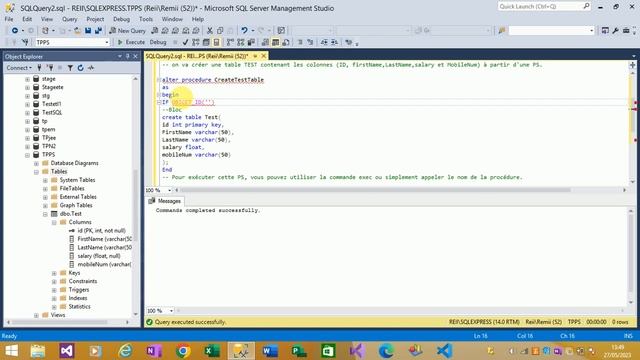Toggle the IntelliSense Enabled icon
640x360 pixels.
click(216, 42)
